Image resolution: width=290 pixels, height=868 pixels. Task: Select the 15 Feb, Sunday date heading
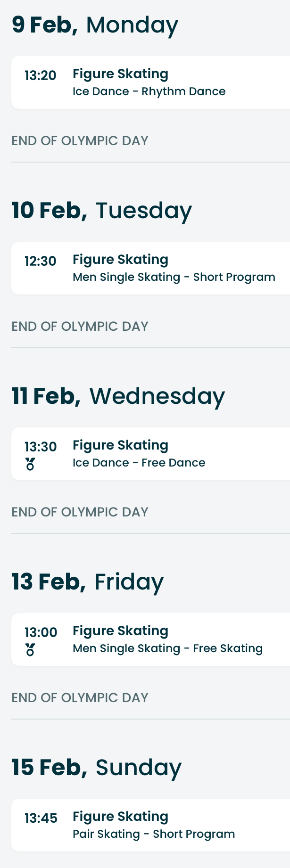click(x=96, y=767)
